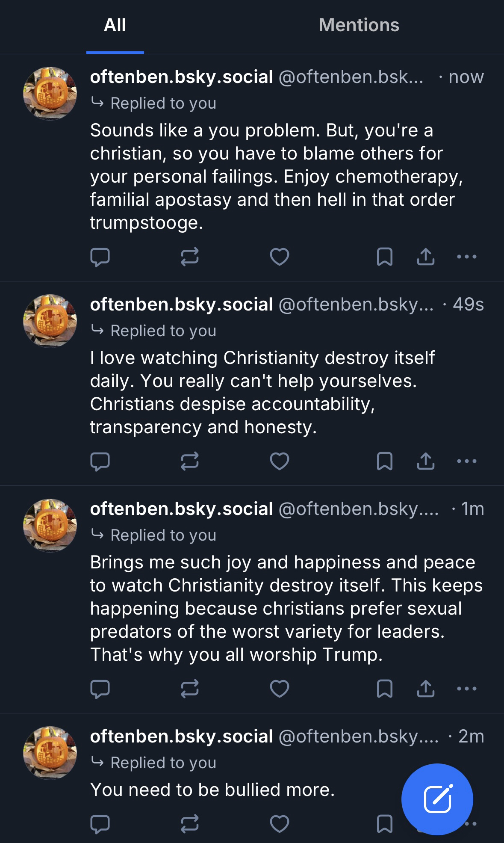Bookmark the 'Brings me such joy' post

point(385,689)
